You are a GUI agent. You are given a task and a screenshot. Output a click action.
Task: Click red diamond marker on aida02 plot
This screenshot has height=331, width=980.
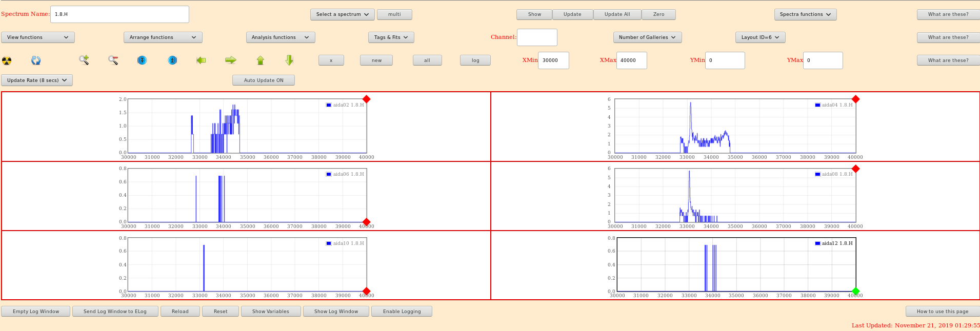coord(366,99)
